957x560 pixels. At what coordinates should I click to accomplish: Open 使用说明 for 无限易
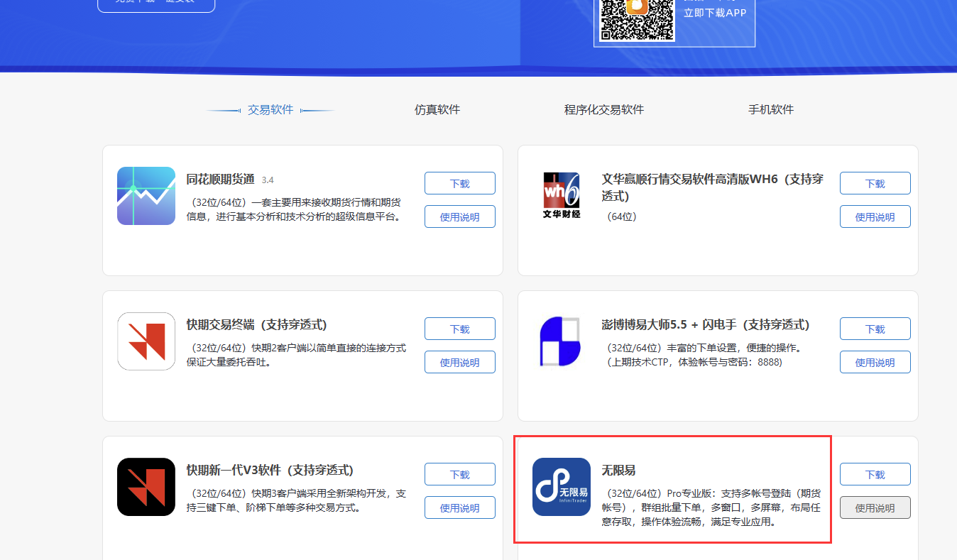(x=875, y=507)
